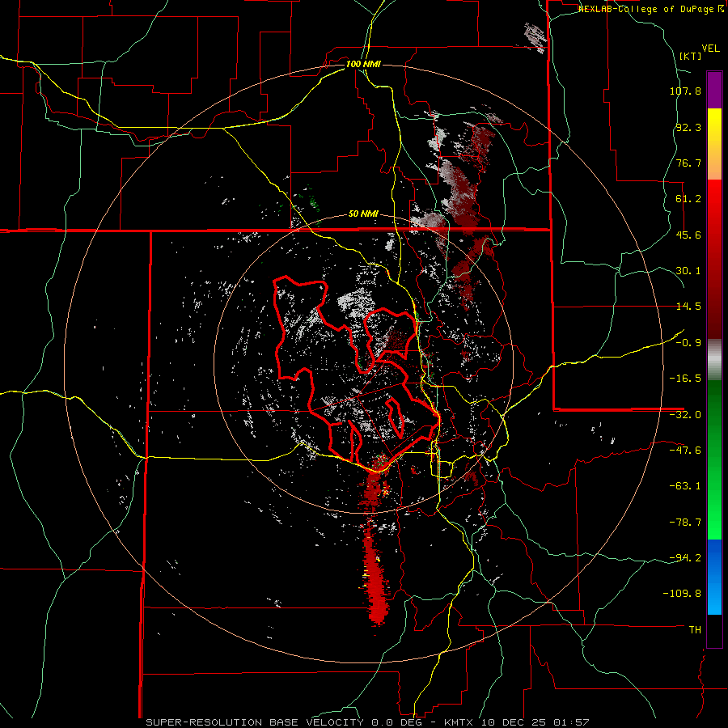Select the 107.8 velocity scale value

point(685,91)
